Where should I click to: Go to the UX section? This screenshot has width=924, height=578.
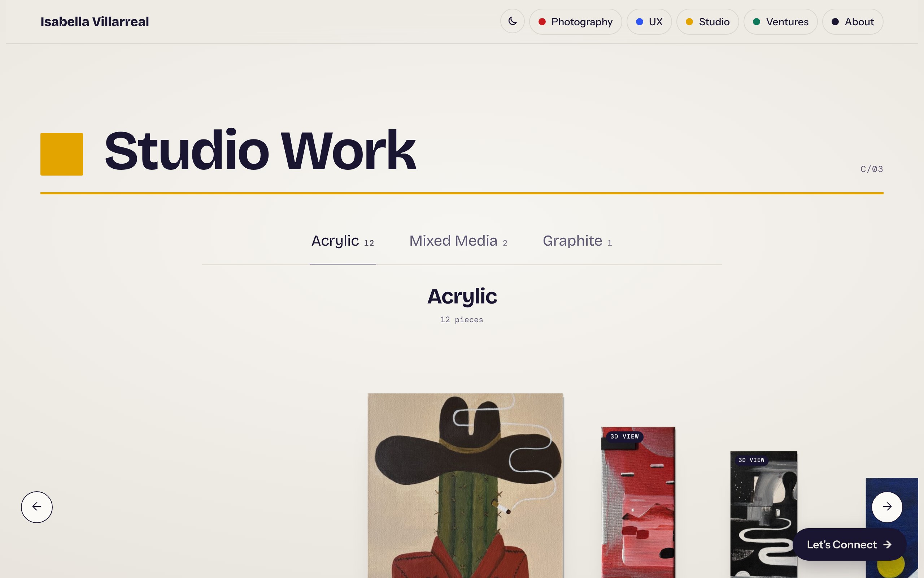649,22
